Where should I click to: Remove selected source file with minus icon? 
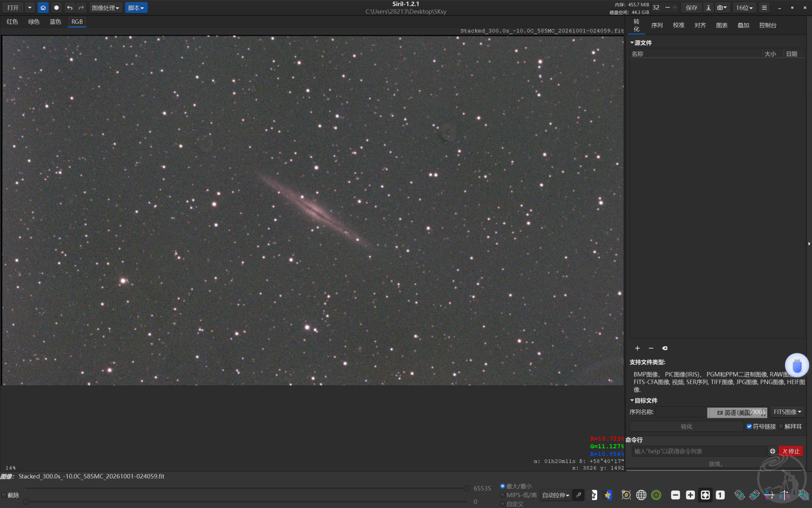coord(651,348)
